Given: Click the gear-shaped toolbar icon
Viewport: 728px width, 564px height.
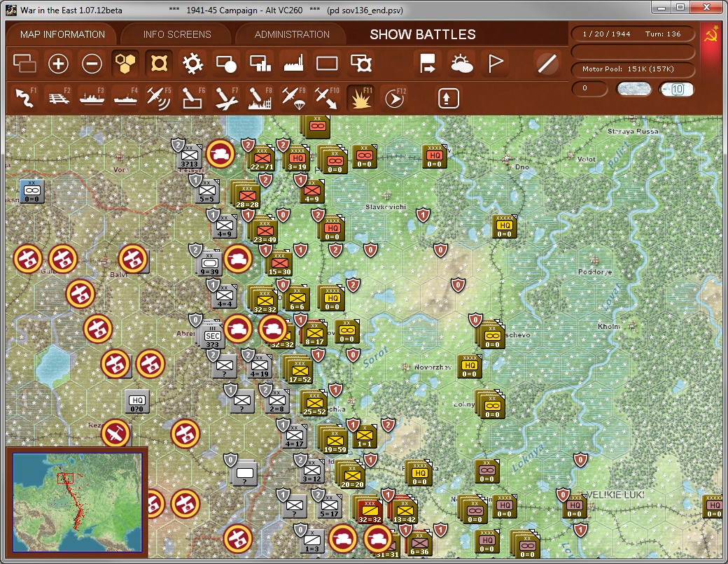Looking at the screenshot, I should [x=192, y=64].
